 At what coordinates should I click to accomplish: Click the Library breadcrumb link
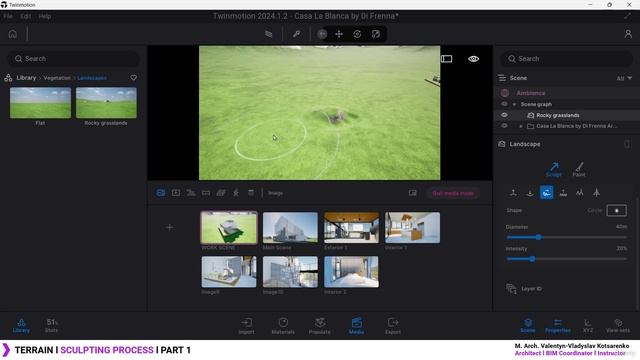tap(26, 78)
